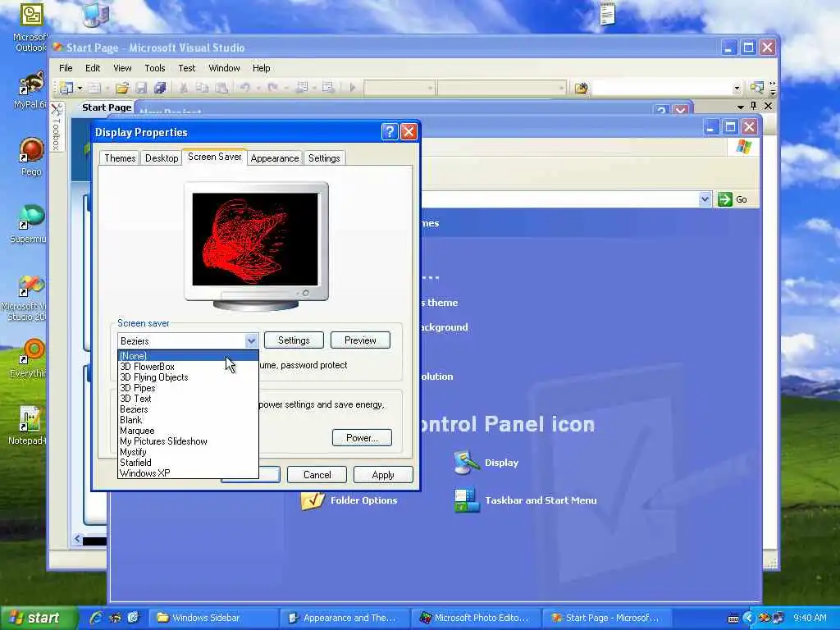Click the Pego desktop icon
840x630 pixels.
point(32,150)
